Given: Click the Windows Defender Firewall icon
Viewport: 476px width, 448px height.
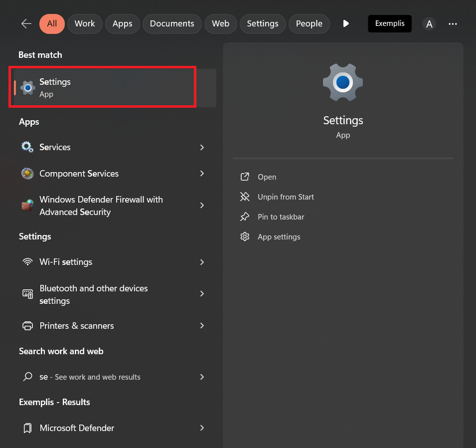Looking at the screenshot, I should [x=27, y=206].
